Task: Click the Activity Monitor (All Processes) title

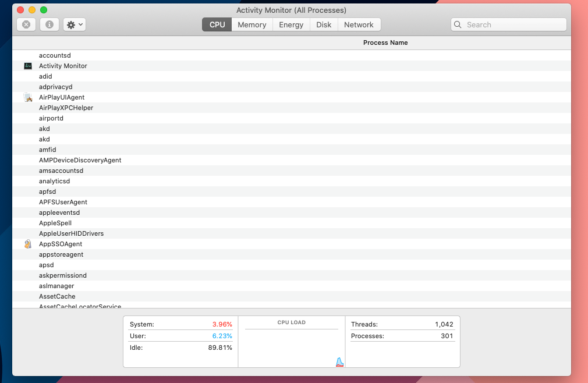Action: point(291,10)
